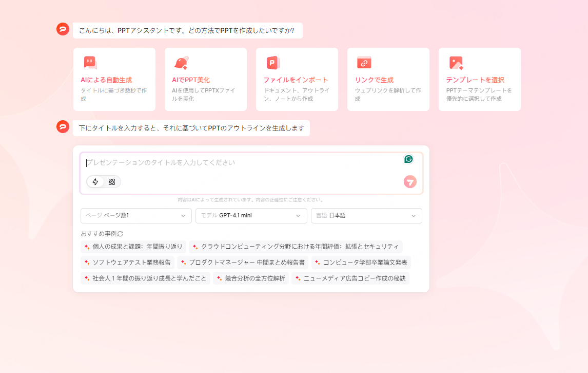Click the クラウドコンピューティング年間評価 suggestion chip
The width and height of the screenshot is (588, 373).
298,247
